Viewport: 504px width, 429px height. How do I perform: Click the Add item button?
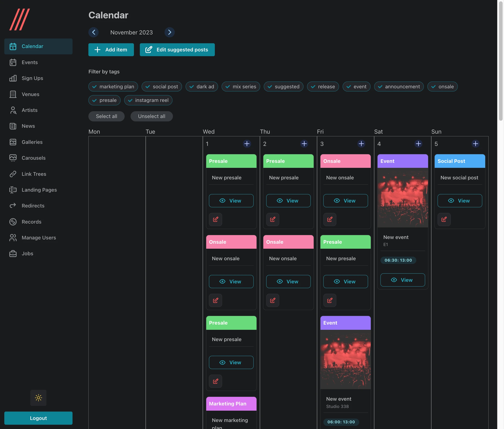111,50
